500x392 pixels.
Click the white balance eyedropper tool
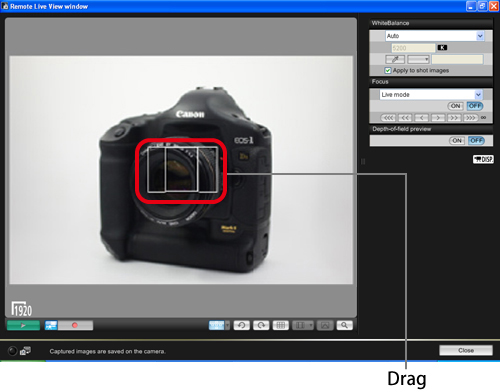click(395, 59)
